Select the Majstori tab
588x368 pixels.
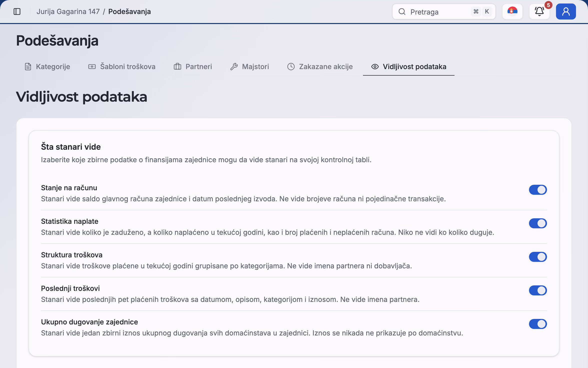click(249, 67)
